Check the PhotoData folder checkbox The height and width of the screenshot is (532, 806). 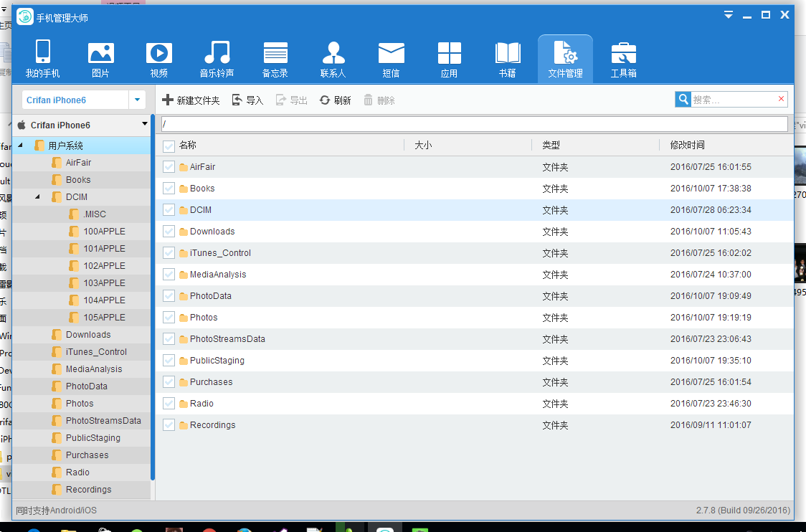[169, 296]
